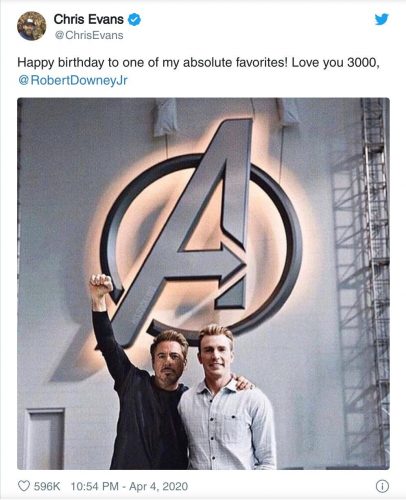Open the 10:54 PM - Apr 4, 2020 timestamp
The width and height of the screenshot is (406, 500).
click(129, 486)
